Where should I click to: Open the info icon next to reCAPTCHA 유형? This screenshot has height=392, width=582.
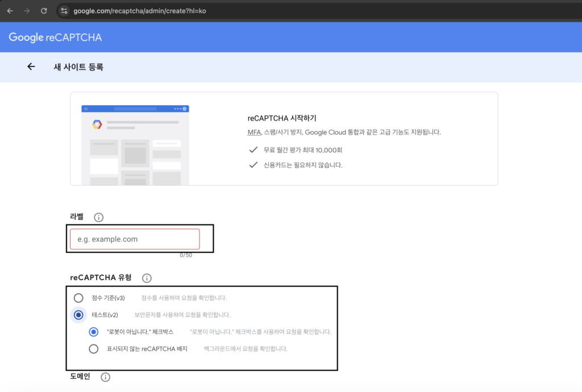click(x=147, y=278)
